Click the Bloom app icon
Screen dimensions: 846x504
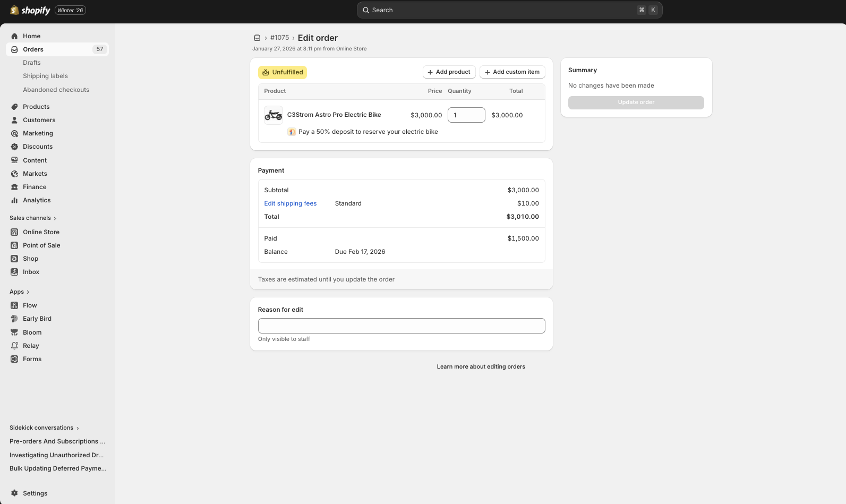(14, 332)
